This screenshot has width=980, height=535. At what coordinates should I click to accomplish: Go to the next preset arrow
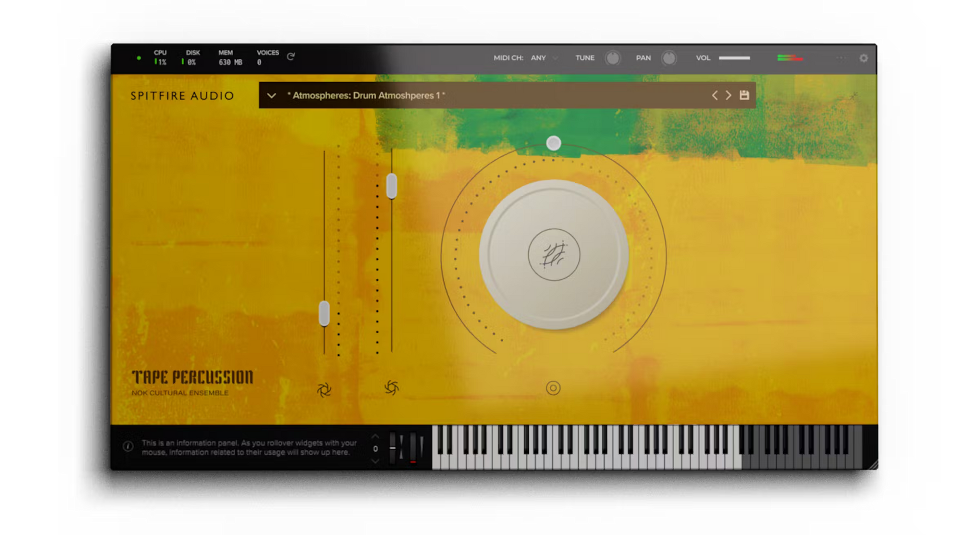click(728, 95)
